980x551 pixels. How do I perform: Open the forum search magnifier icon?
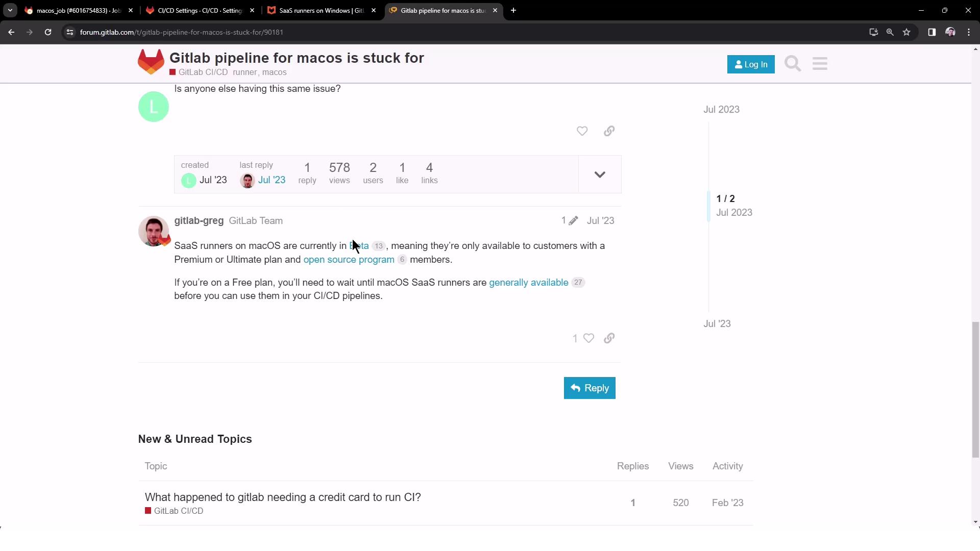coord(793,64)
